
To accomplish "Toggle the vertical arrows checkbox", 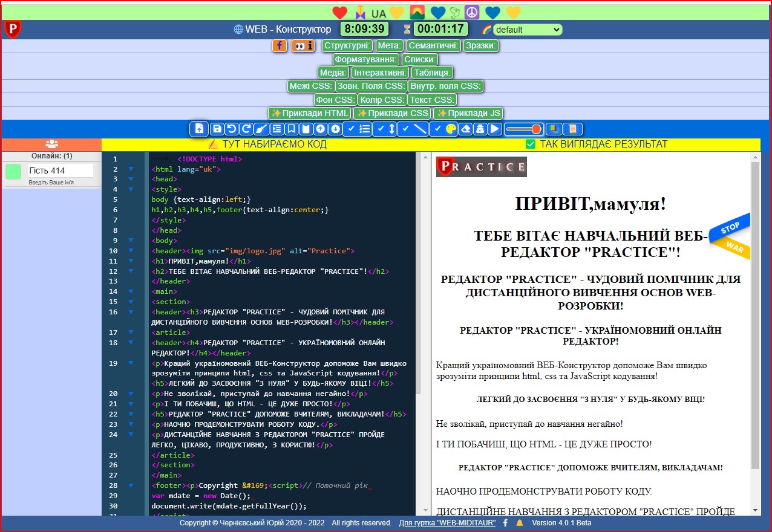I will click(x=385, y=129).
